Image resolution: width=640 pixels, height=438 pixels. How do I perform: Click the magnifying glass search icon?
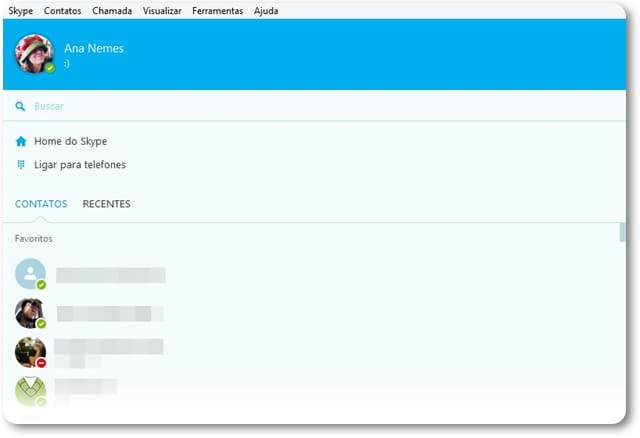coord(20,107)
